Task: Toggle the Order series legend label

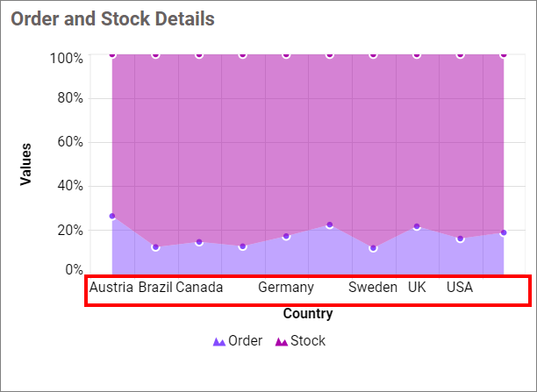Action: tap(245, 341)
